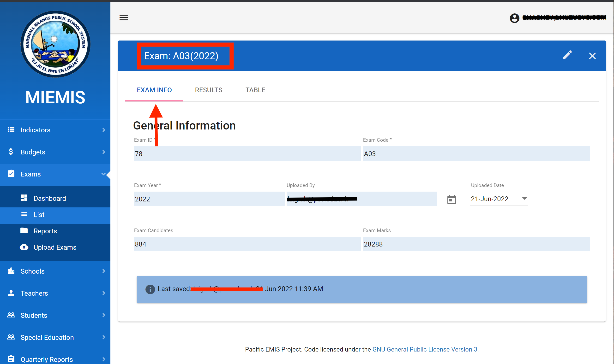Open Upload Exams with cloud icon
The image size is (614, 364).
pyautogui.click(x=55, y=247)
